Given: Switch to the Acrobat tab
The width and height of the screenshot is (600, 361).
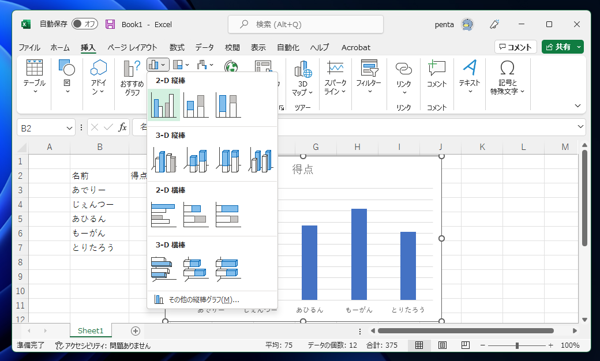Looking at the screenshot, I should [355, 47].
